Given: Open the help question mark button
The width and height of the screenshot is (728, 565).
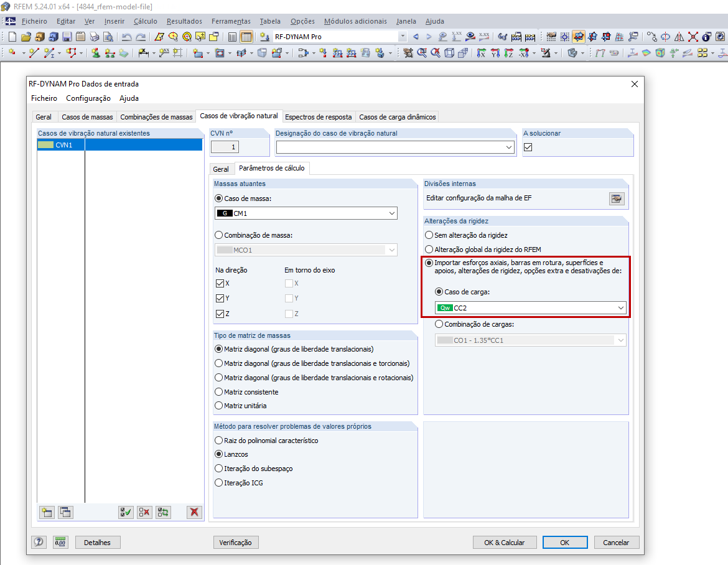Looking at the screenshot, I should pos(39,542).
